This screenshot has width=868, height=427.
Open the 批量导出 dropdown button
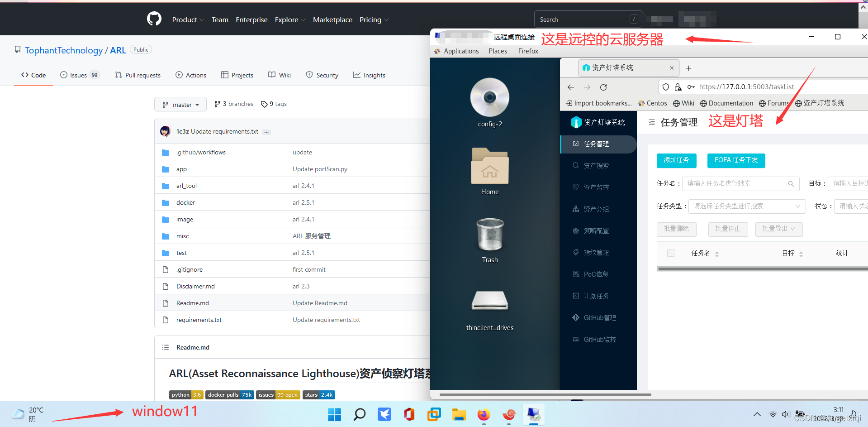pyautogui.click(x=779, y=229)
